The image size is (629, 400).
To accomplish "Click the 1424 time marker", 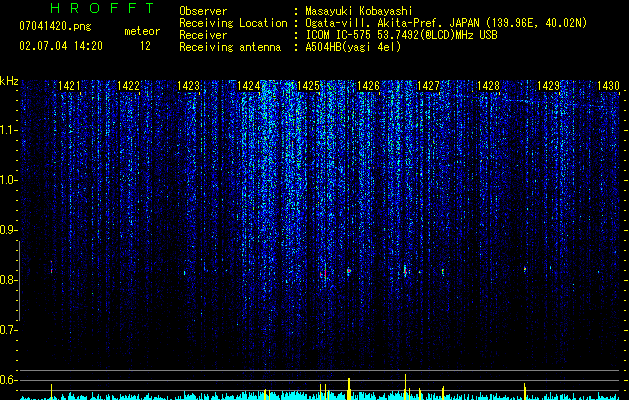I will point(248,86).
